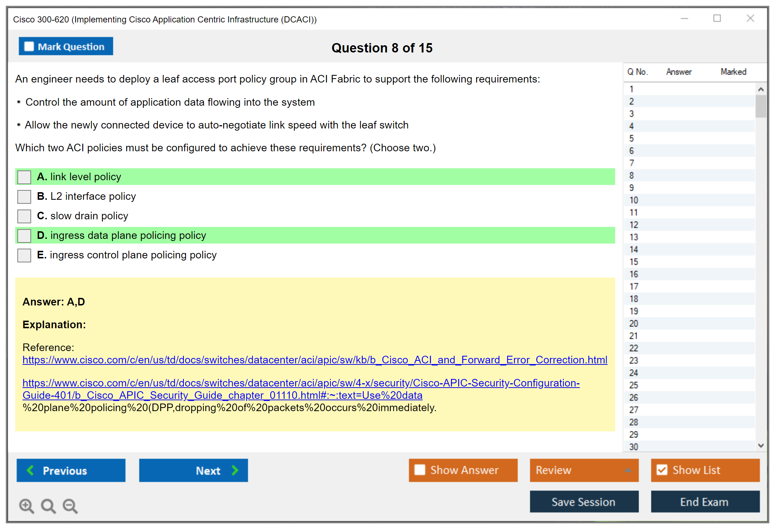
Task: Click the zoom out magnifier icon
Action: (x=70, y=506)
